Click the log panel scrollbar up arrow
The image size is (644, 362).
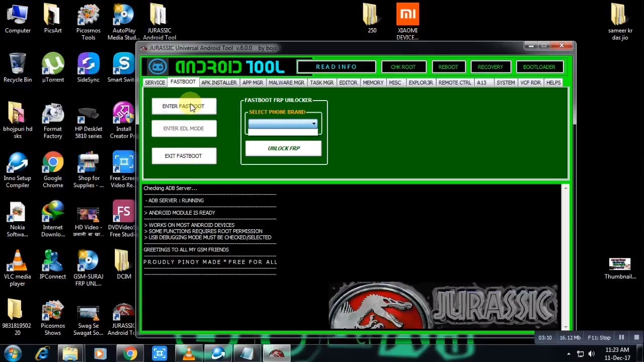pos(566,188)
